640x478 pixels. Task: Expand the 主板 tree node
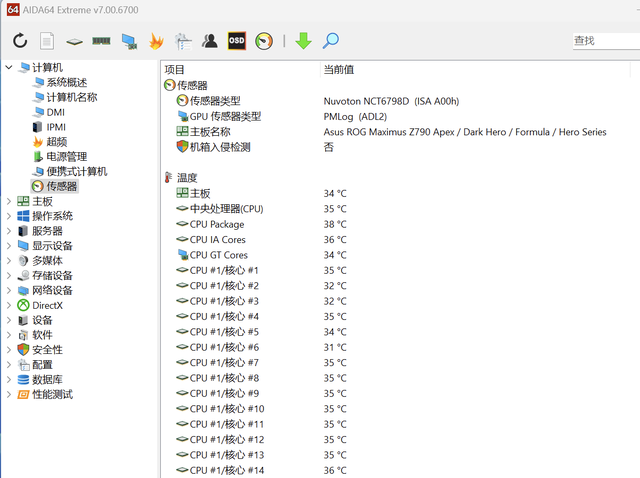coord(9,201)
